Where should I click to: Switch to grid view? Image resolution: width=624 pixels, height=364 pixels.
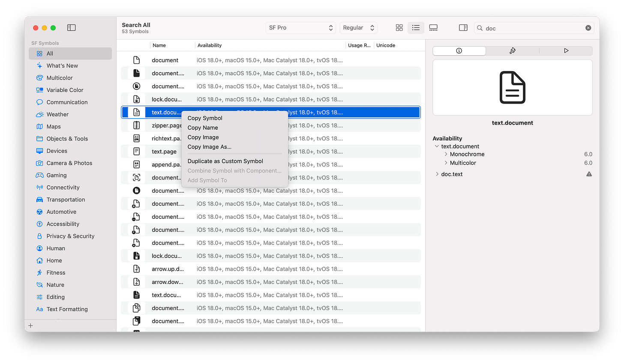click(x=399, y=28)
